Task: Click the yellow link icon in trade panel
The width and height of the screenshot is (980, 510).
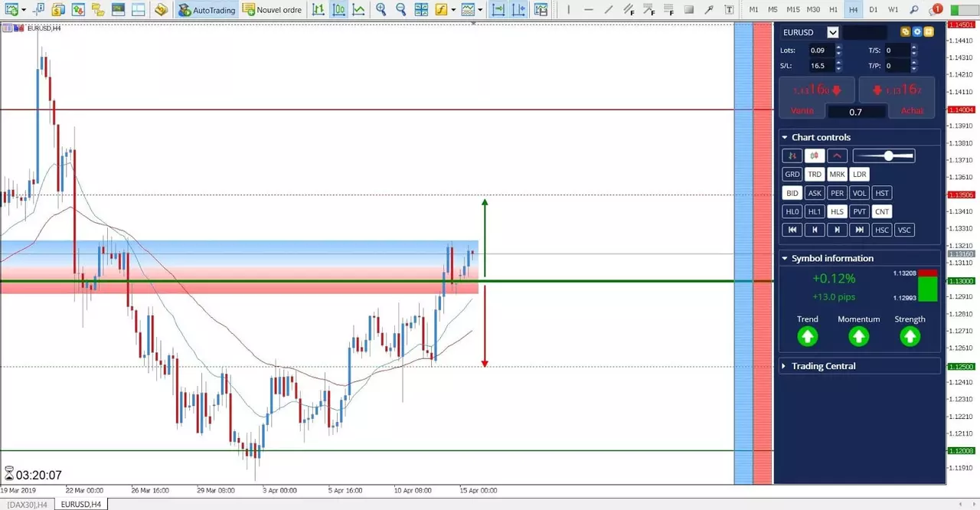Action: pos(905,32)
